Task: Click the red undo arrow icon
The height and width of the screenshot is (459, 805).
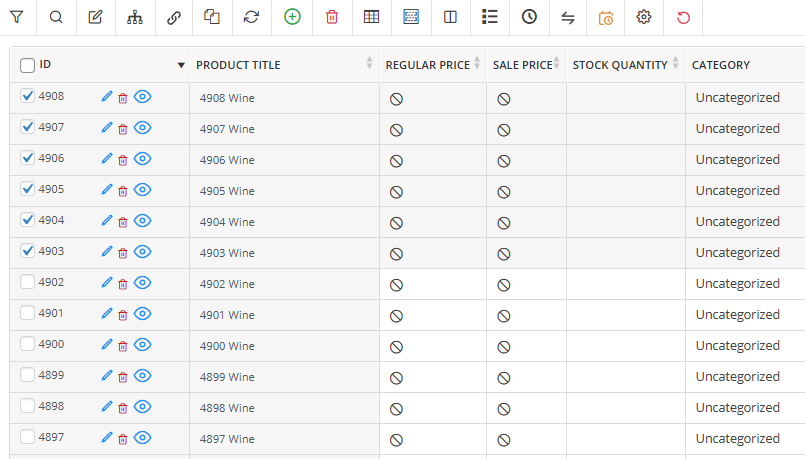Action: 683,18
